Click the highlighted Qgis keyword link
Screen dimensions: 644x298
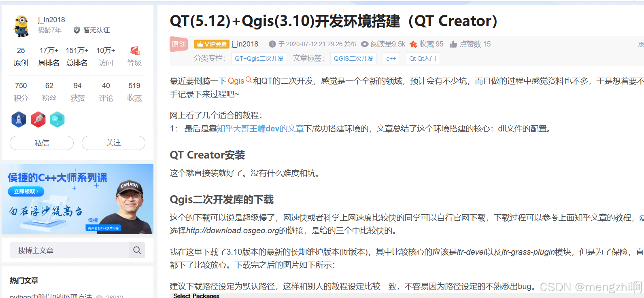(x=236, y=81)
